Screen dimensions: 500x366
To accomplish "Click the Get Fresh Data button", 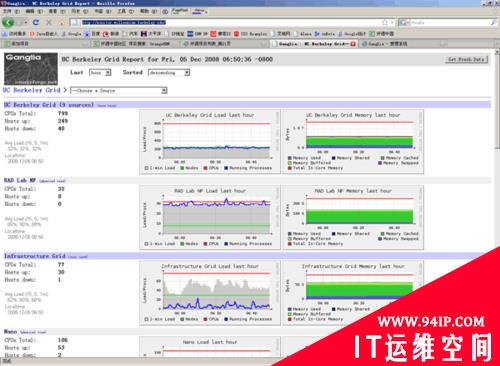I will [x=466, y=59].
